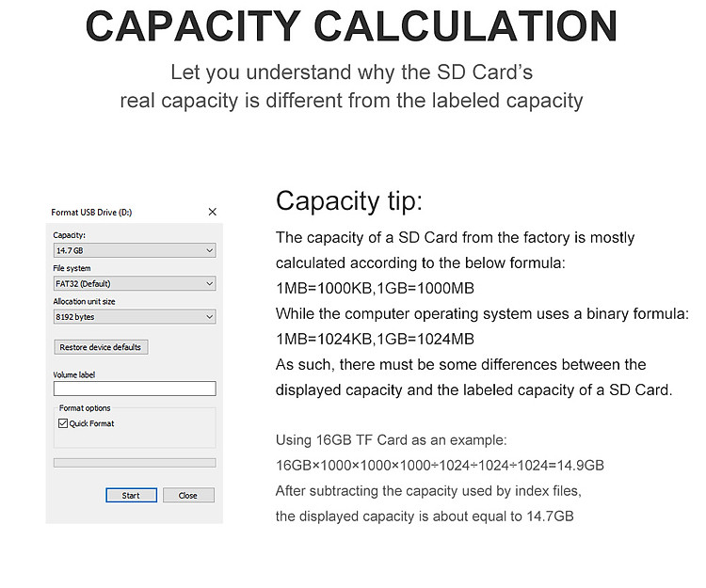The height and width of the screenshot is (588, 706).
Task: Focus the Volume label text field
Action: click(x=135, y=389)
